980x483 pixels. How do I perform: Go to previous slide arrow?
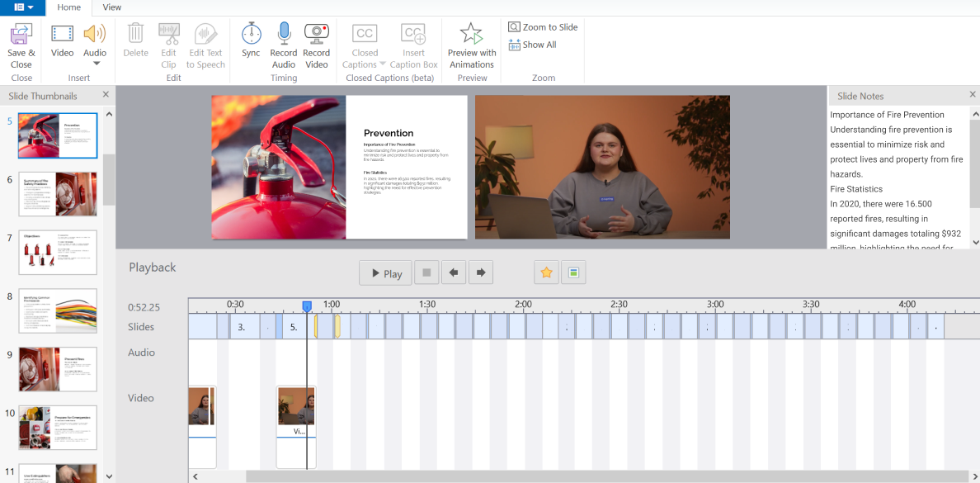454,272
